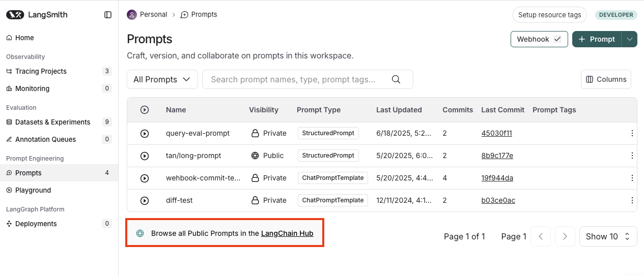Open the dropdown arrow next to + Prompt
This screenshot has height=276, width=644.
[630, 39]
